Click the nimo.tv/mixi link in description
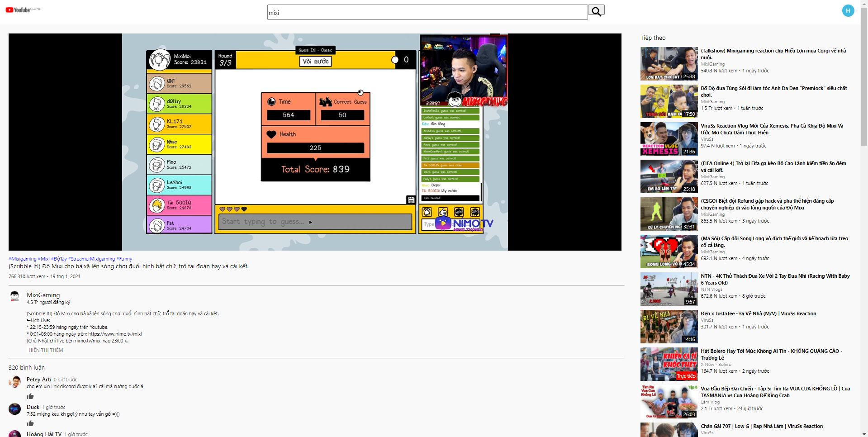Viewport: 868px width, 437px height. click(114, 334)
